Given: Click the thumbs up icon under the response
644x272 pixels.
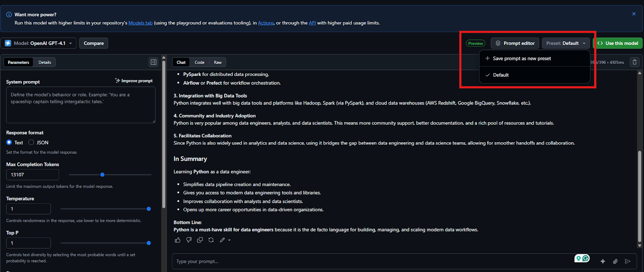Looking at the screenshot, I should click(178, 240).
